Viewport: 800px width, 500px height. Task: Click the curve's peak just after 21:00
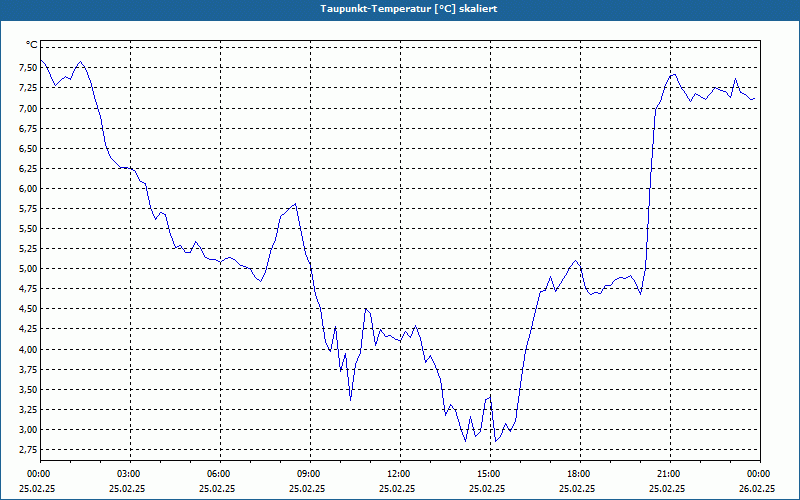[x=675, y=74]
